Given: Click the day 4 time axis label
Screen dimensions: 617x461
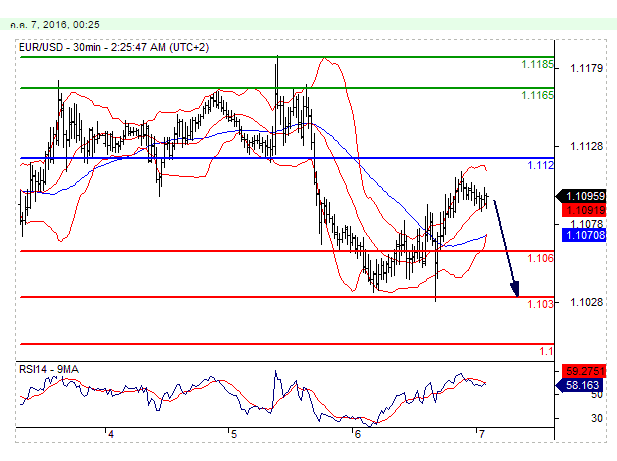Looking at the screenshot, I should point(111,434).
